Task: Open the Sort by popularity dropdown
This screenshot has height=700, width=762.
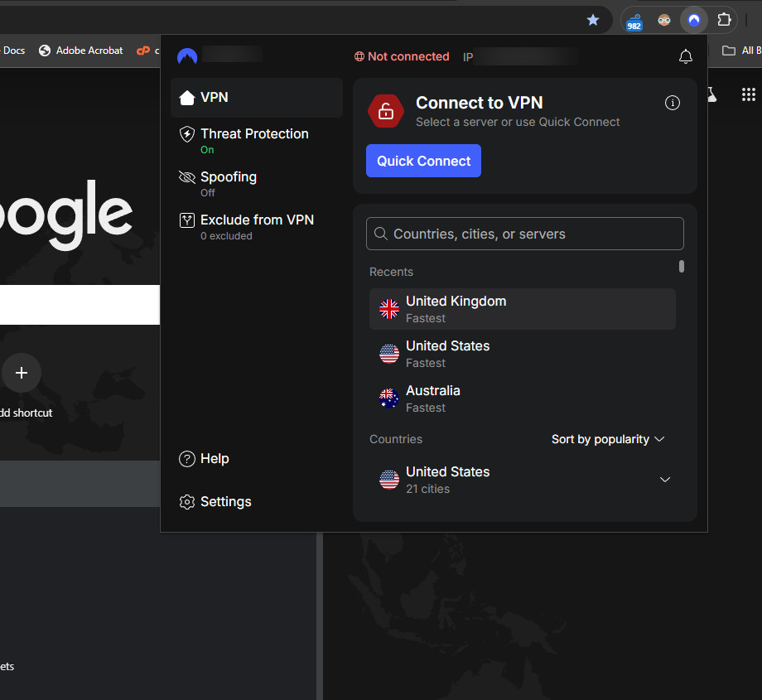Action: click(x=608, y=439)
